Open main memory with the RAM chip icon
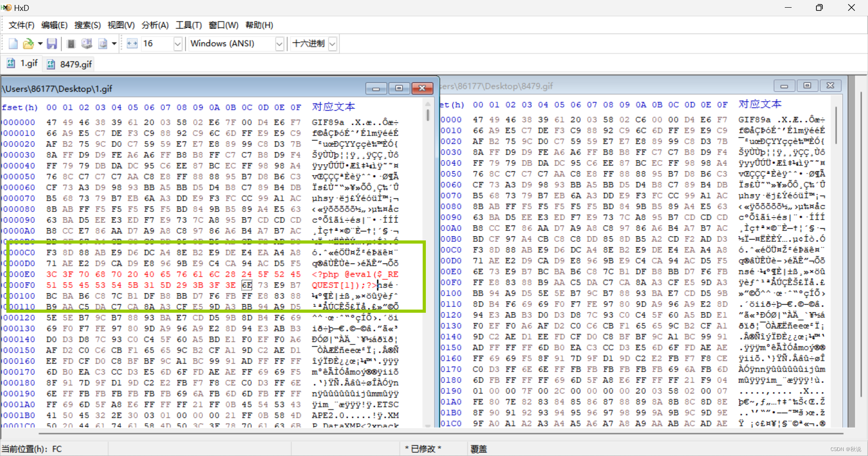Screen dimensions: 868x456 point(71,43)
